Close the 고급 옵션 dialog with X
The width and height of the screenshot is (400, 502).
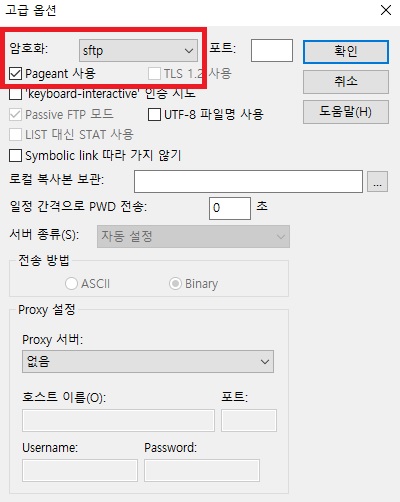point(386,10)
